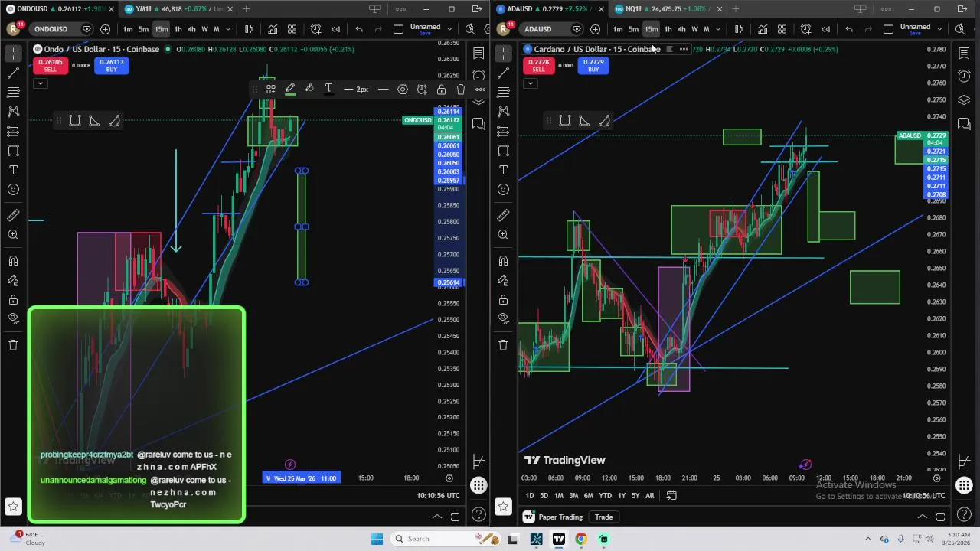980x551 pixels.
Task: Set the ADAUSD chart range to 1D
Action: pyautogui.click(x=530, y=495)
